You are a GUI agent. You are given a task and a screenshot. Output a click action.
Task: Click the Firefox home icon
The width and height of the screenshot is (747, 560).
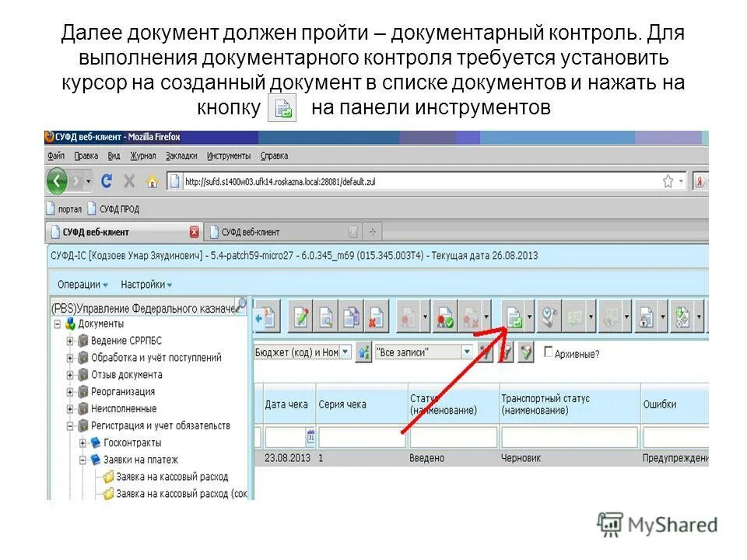point(152,180)
